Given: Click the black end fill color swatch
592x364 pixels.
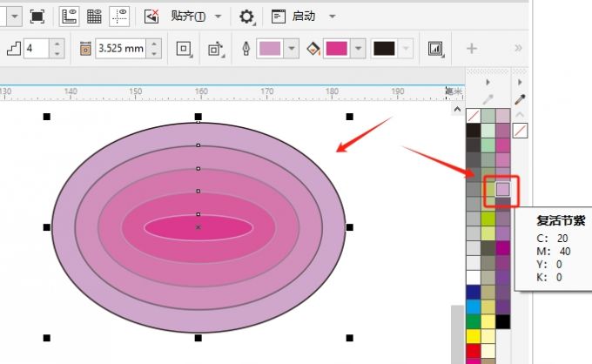Looking at the screenshot, I should coord(385,49).
